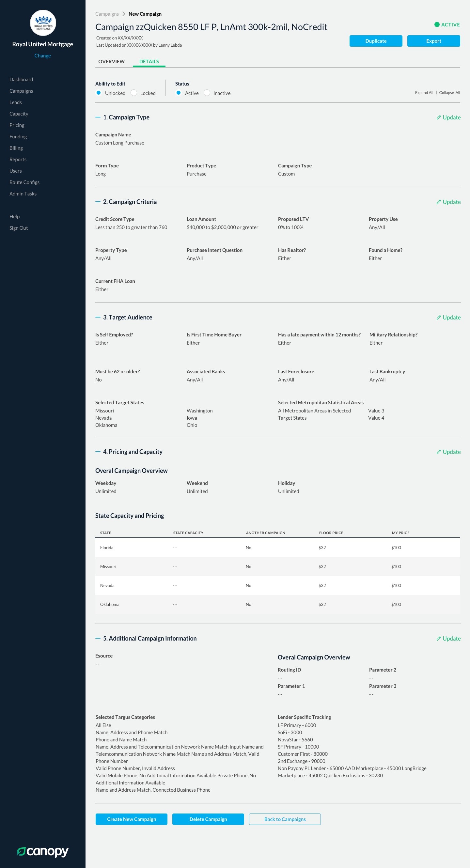Click pencil icon for Campaign Type update
470x868 pixels.
pyautogui.click(x=438, y=117)
